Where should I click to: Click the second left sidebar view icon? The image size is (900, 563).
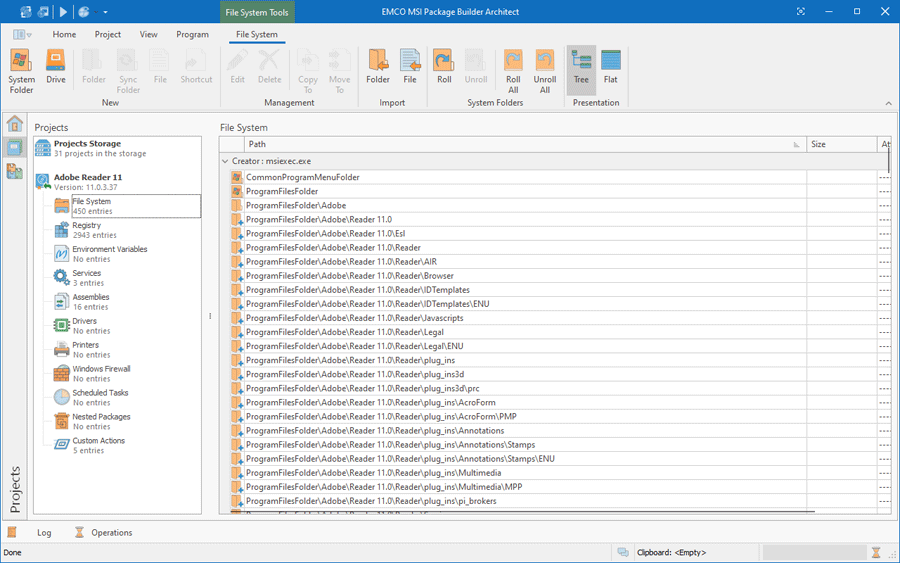pyautogui.click(x=14, y=147)
